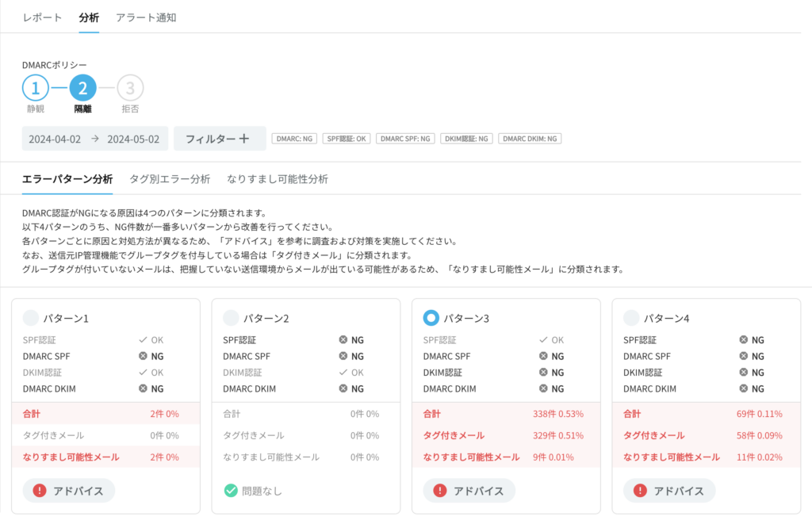Click パターン4 SPF認証 NG icon
812x524 pixels.
[744, 339]
